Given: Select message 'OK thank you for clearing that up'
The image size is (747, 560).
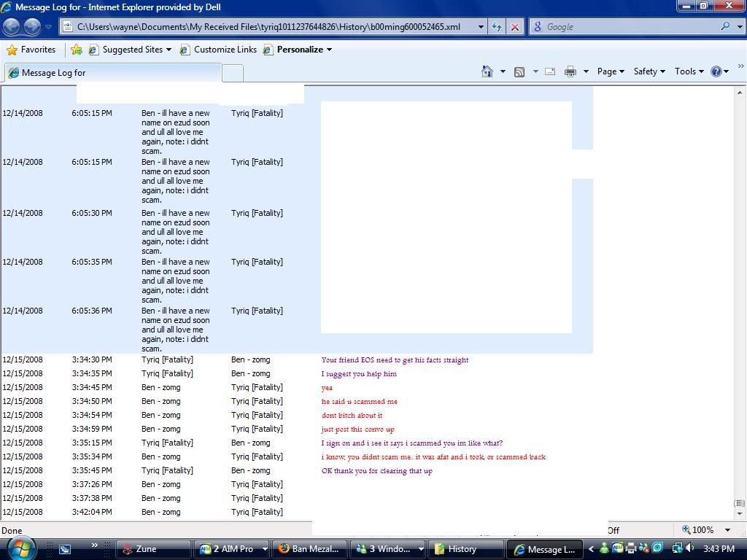Looking at the screenshot, I should (377, 471).
